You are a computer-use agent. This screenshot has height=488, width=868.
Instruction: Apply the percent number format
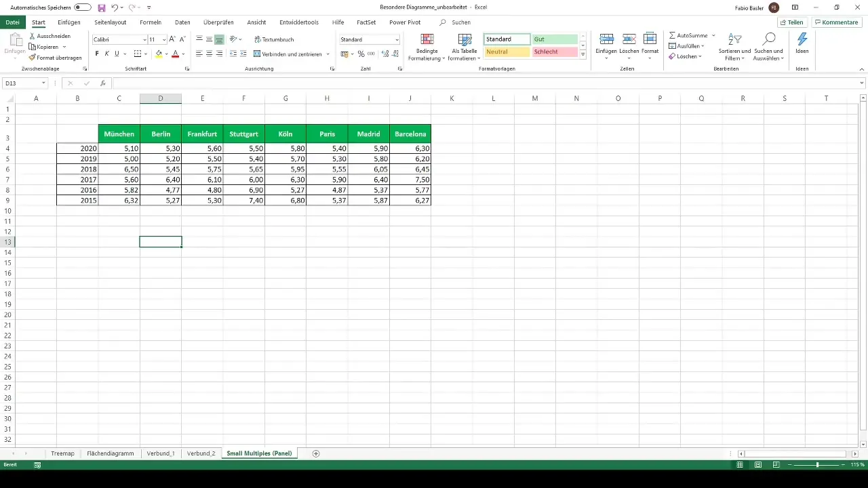(x=361, y=54)
